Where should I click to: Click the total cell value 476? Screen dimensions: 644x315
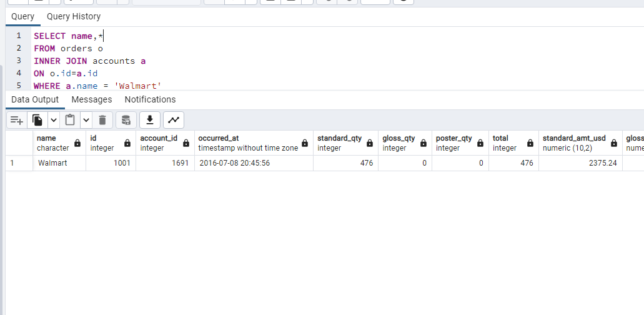(514, 163)
